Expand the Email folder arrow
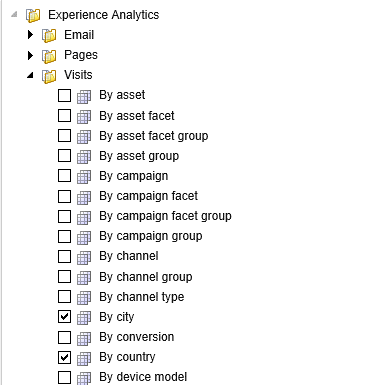Screen dimensions: 391x385 [x=30, y=34]
